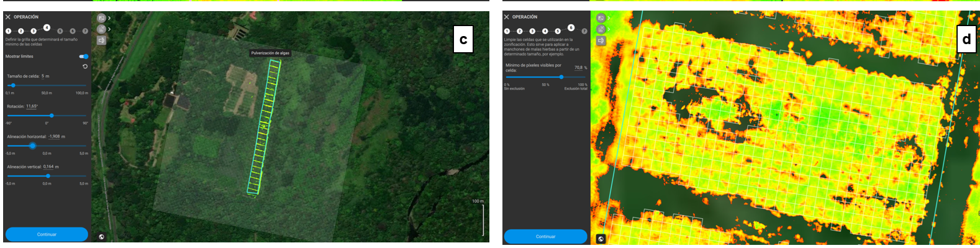
Task: Click the second round map tool on satellite map
Action: [101, 29]
